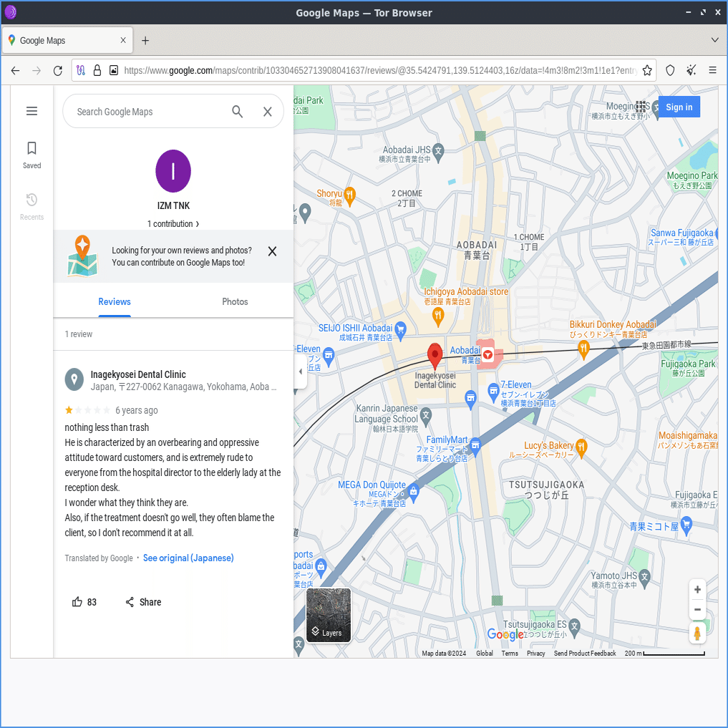The height and width of the screenshot is (728, 728).
Task: Select the Aobadai station marker icon
Action: pos(487,355)
